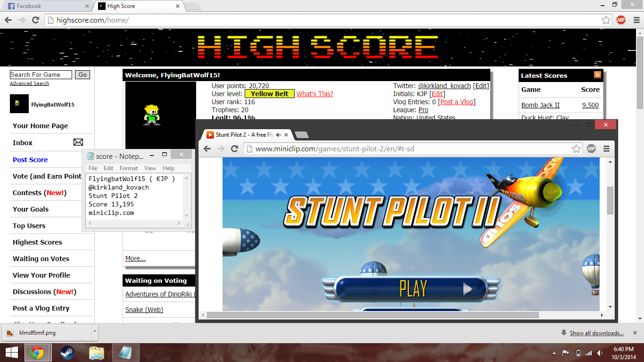Screen dimensions: 644x362
Task: Open the RSS feed icon in Latest Scores
Action: [x=597, y=75]
